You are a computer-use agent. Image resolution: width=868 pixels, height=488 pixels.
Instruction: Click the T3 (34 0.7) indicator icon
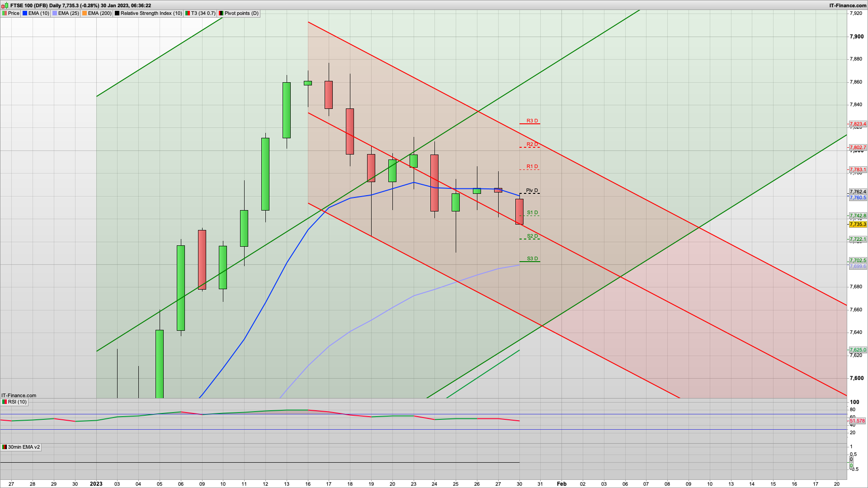tap(188, 13)
